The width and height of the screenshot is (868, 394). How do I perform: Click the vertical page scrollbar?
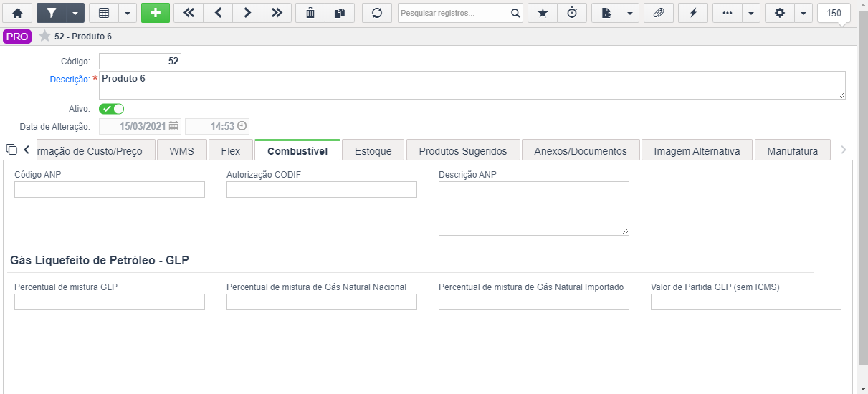tap(862, 197)
